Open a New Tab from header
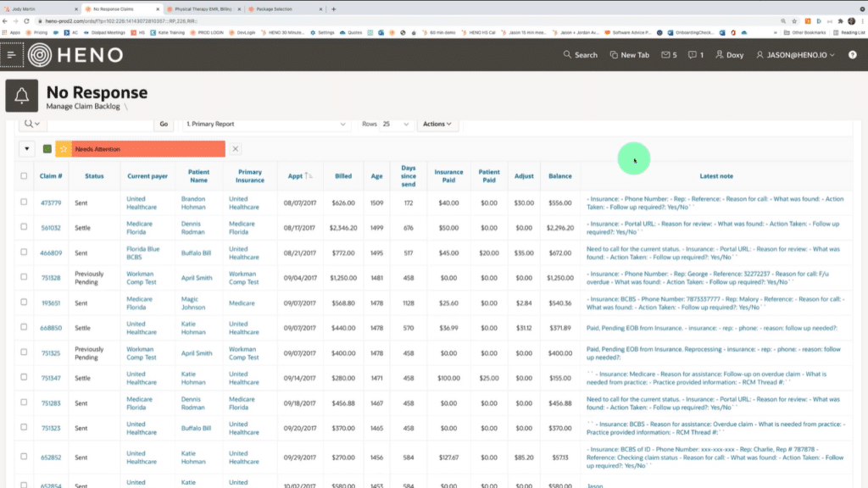This screenshot has height=488, width=868. (630, 55)
